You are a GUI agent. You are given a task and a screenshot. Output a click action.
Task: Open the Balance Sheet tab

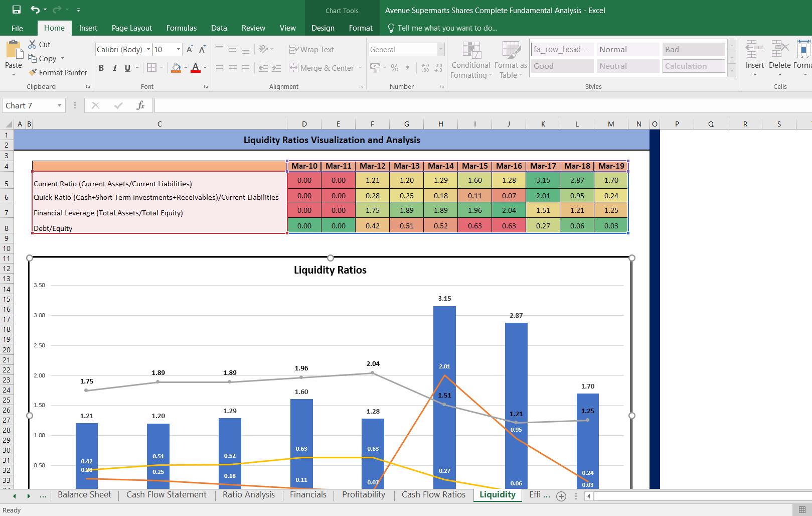click(84, 495)
